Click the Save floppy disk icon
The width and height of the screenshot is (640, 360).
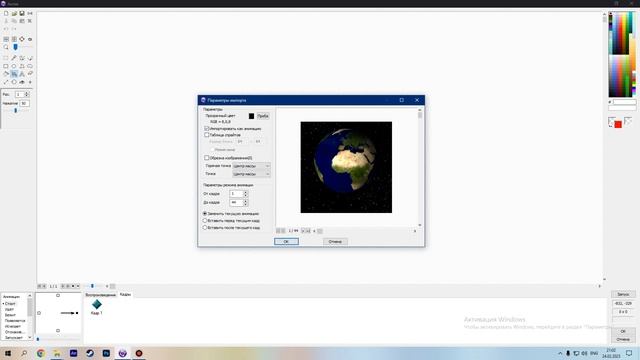22,13
